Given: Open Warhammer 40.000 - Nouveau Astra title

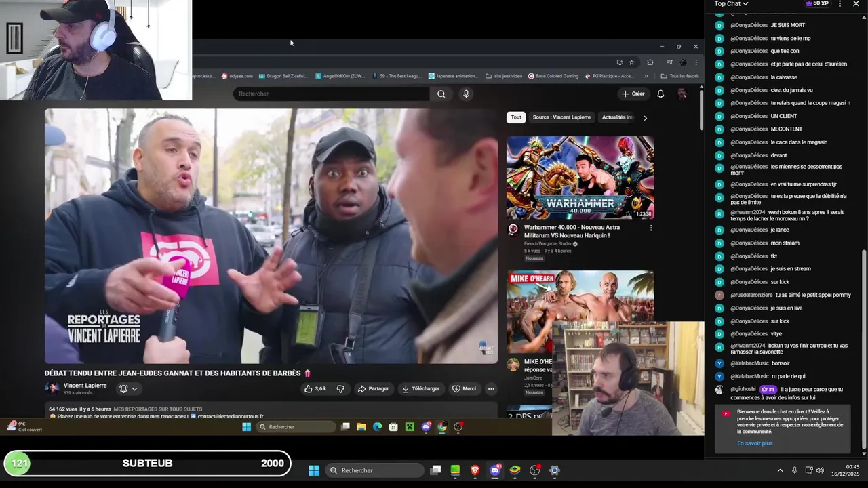Looking at the screenshot, I should tap(572, 231).
